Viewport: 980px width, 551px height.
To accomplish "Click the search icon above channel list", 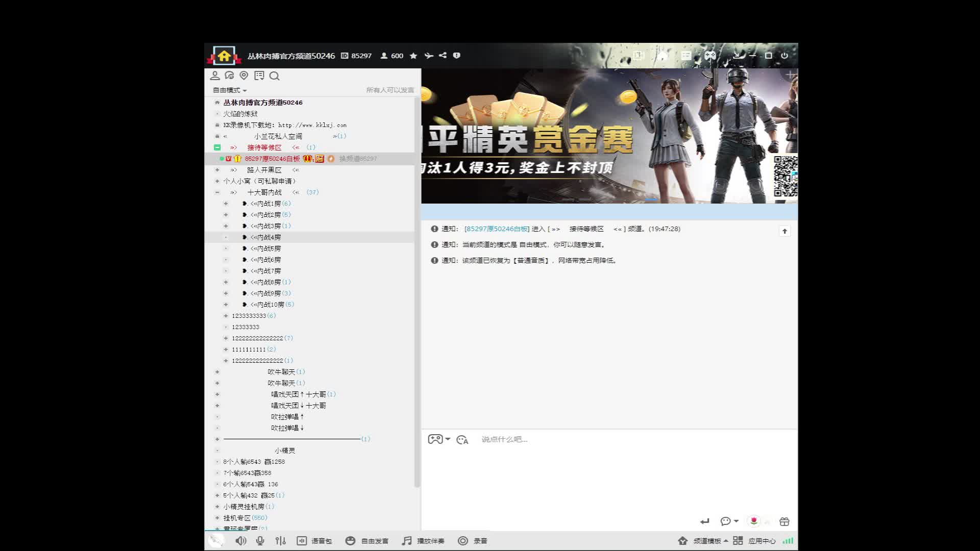I will pyautogui.click(x=275, y=76).
